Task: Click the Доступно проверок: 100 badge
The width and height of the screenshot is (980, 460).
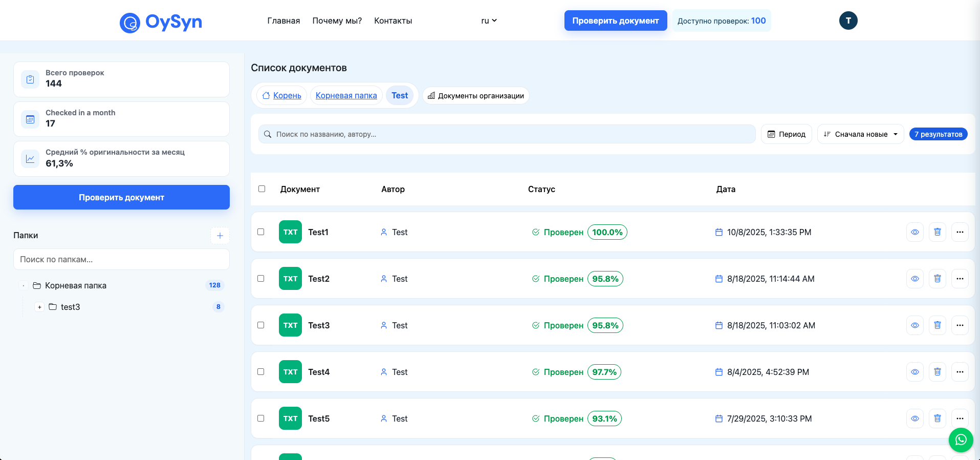Action: [722, 20]
